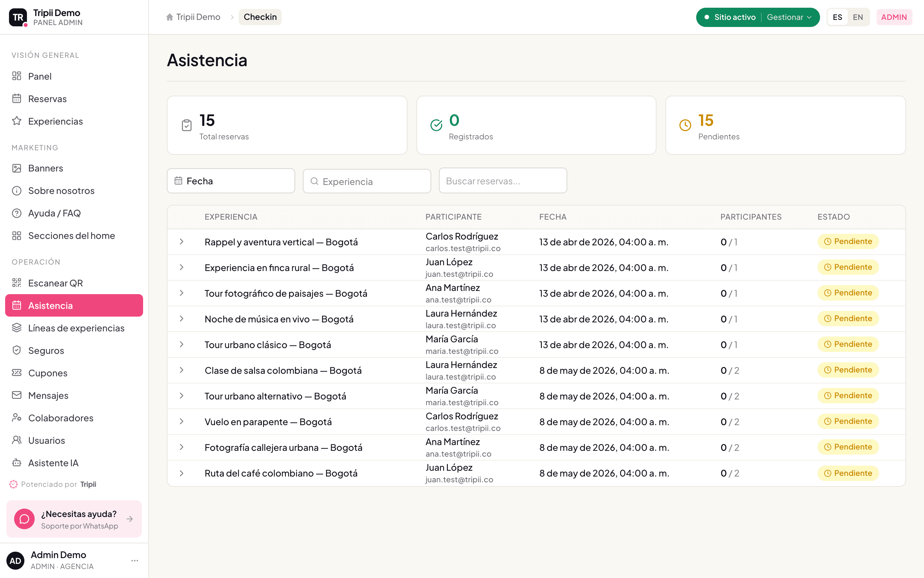Click the check-circle icon on Registrados card

(x=436, y=125)
